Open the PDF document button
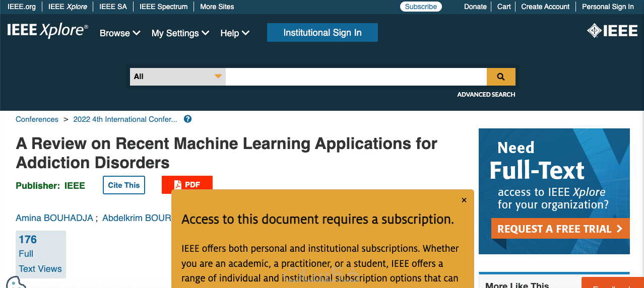The height and width of the screenshot is (288, 644). click(x=187, y=185)
